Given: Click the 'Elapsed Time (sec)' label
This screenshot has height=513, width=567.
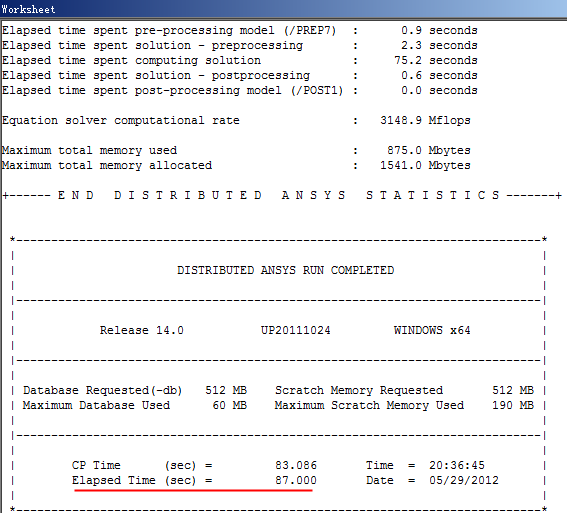Looking at the screenshot, I should click(134, 480).
